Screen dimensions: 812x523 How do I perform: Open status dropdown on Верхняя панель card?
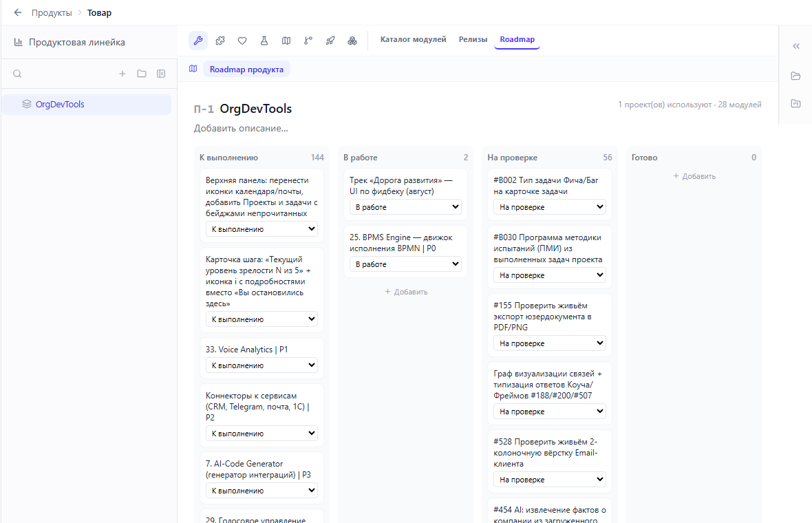coord(261,229)
